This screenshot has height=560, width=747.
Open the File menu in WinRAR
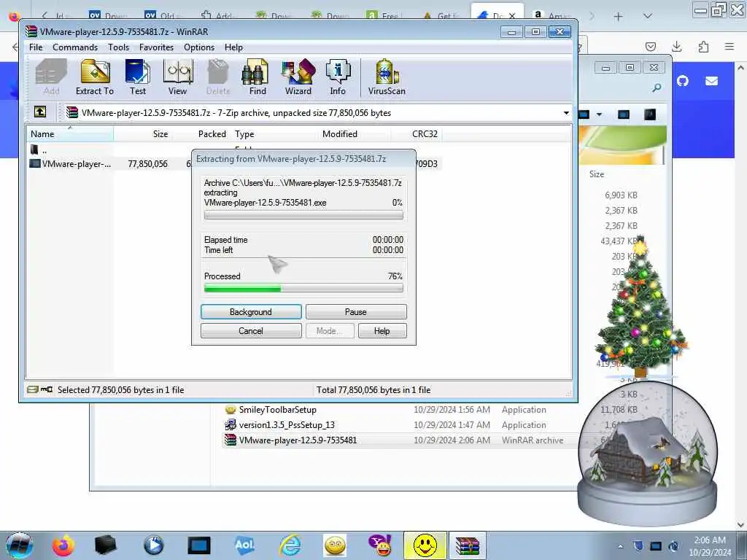pyautogui.click(x=36, y=47)
